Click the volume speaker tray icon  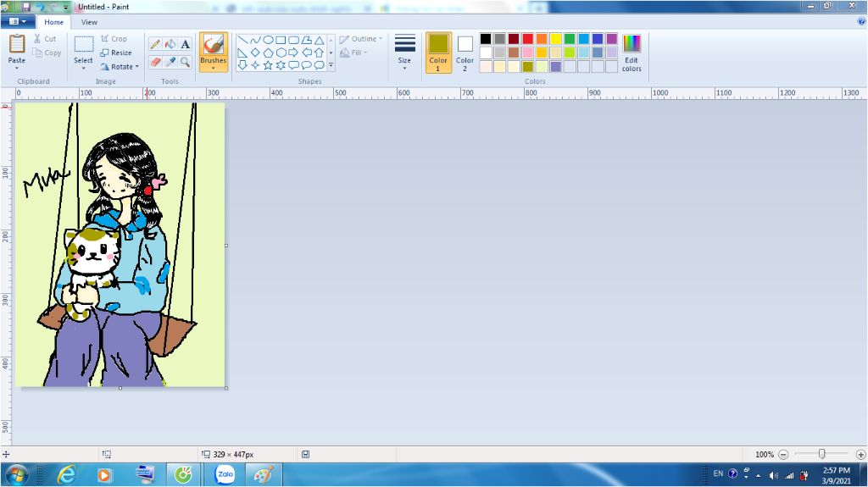pyautogui.click(x=773, y=475)
